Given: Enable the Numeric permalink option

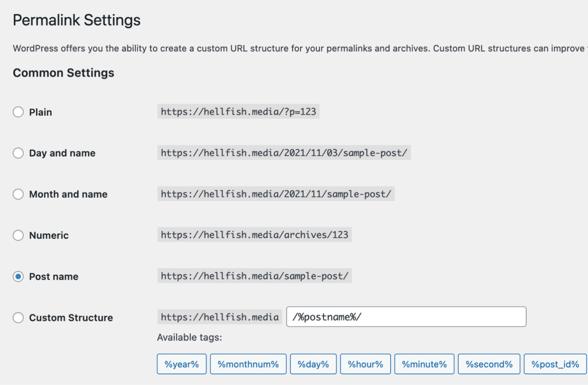Looking at the screenshot, I should (18, 235).
